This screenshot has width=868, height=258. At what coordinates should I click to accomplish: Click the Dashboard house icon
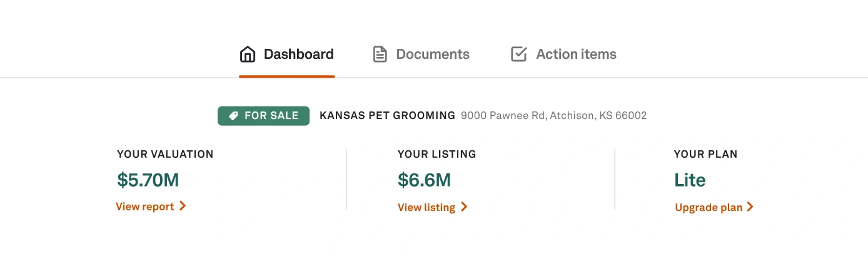click(248, 54)
